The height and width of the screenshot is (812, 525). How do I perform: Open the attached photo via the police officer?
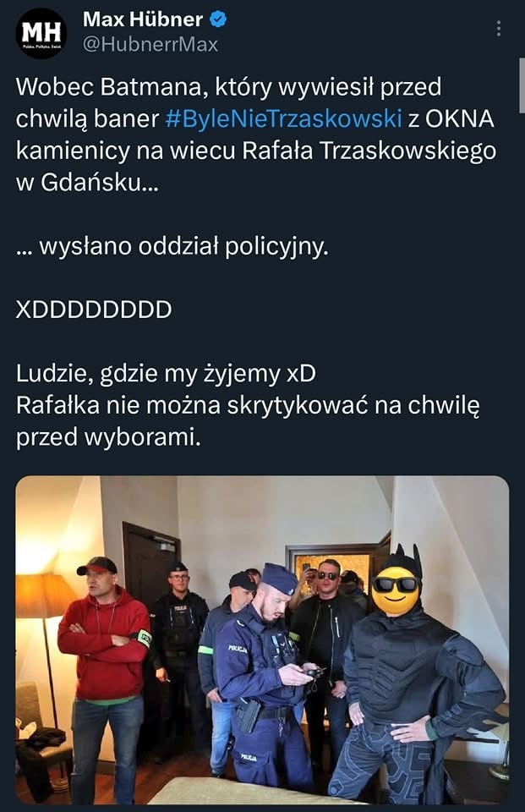(265, 673)
